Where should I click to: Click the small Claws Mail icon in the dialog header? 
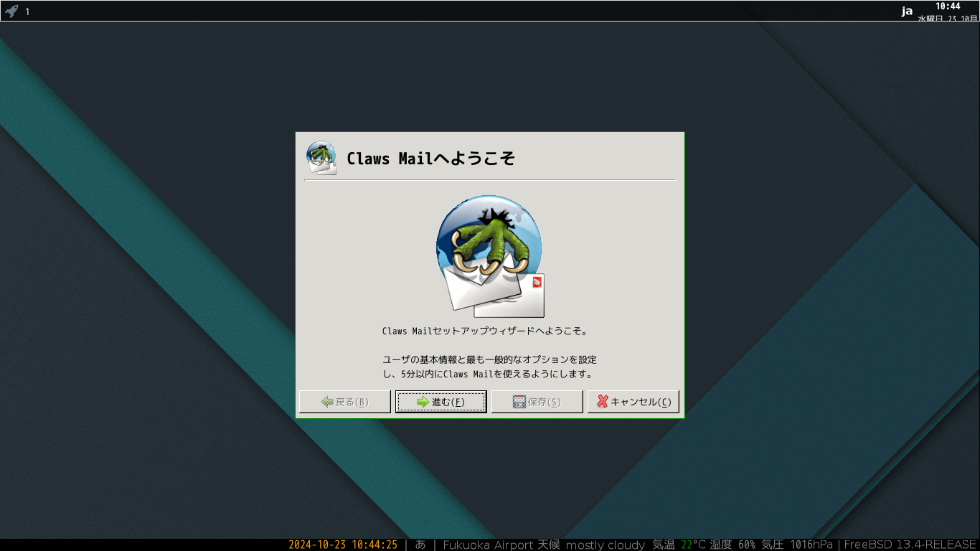coord(321,158)
